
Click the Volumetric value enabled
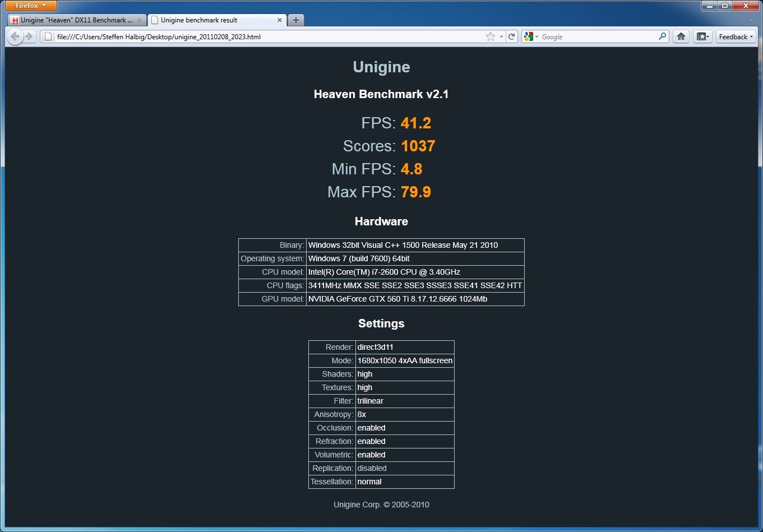[x=405, y=455]
